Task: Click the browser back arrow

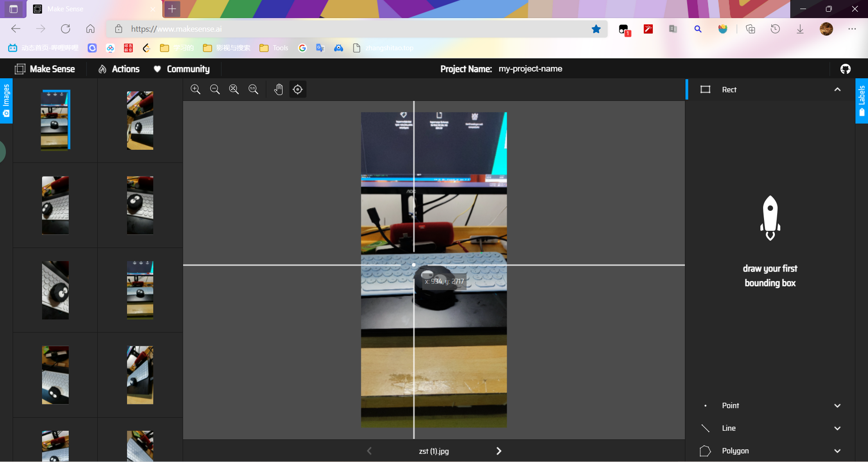Action: pos(16,29)
